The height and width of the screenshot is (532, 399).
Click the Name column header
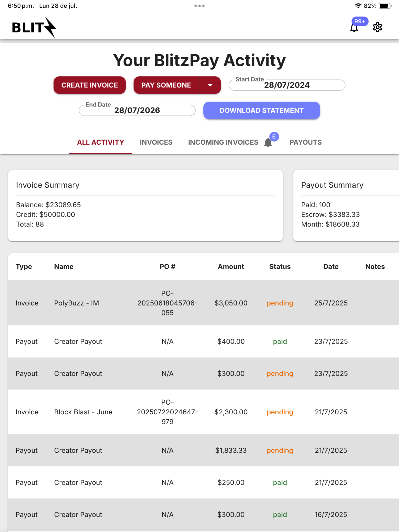tap(64, 266)
